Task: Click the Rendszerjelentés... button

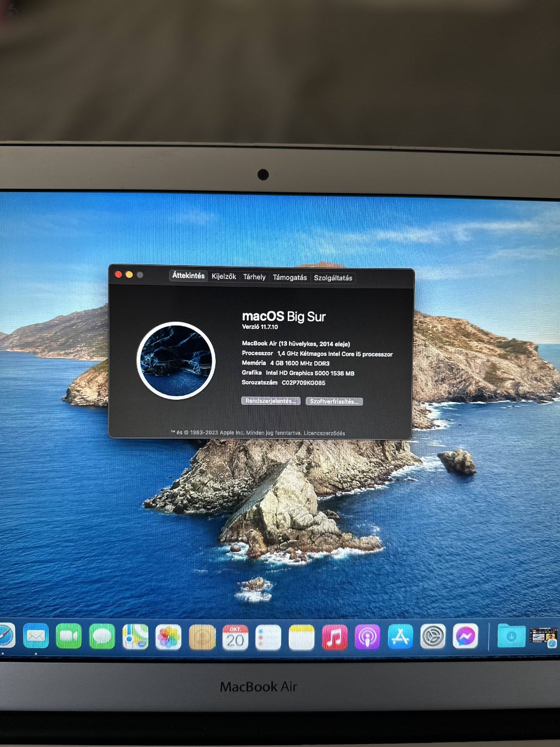Action: point(271,401)
